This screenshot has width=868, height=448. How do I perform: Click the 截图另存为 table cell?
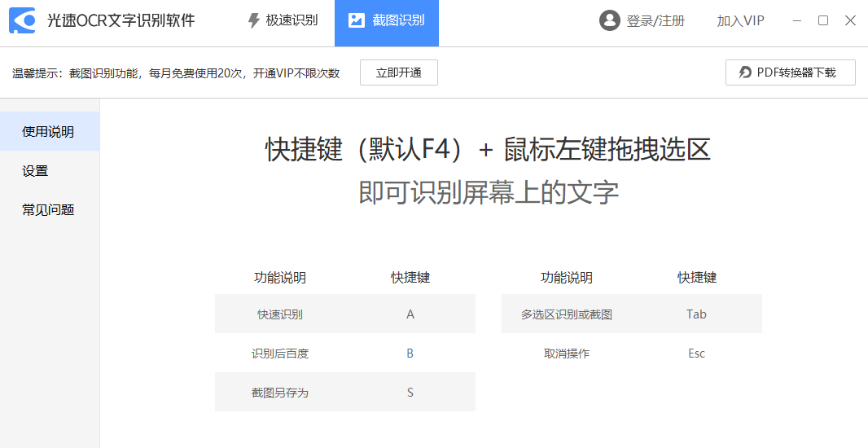click(x=280, y=393)
